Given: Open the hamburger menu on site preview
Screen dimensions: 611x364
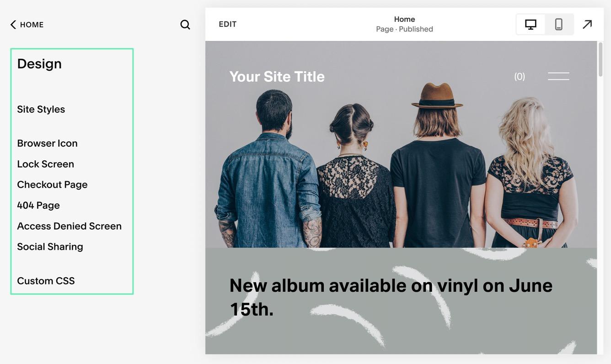Looking at the screenshot, I should point(558,76).
